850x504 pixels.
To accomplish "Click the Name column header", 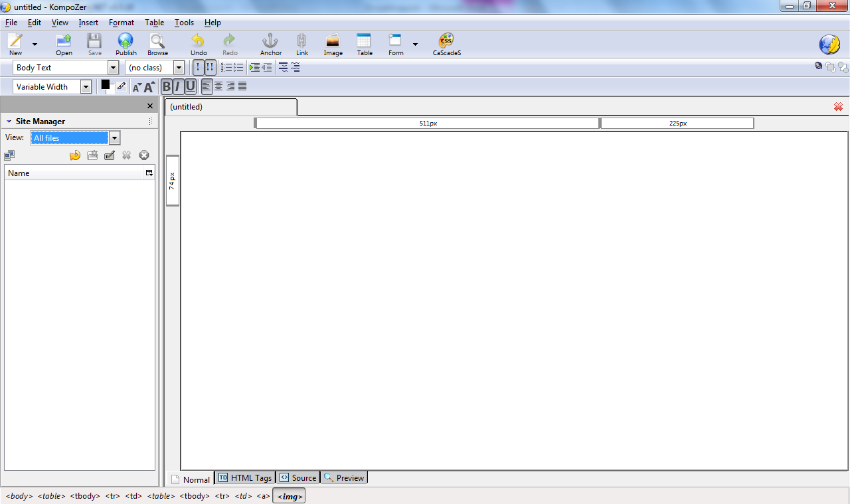I will coord(74,173).
